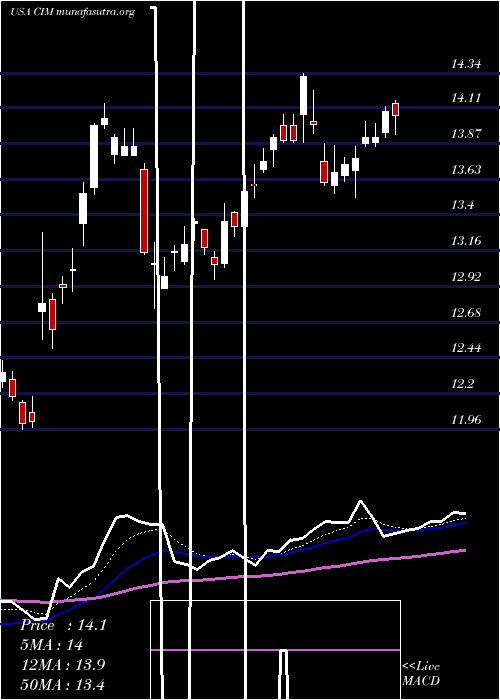This screenshot has width=500, height=700.
Task: Click the 12.2 price axis label
Action: (462, 383)
